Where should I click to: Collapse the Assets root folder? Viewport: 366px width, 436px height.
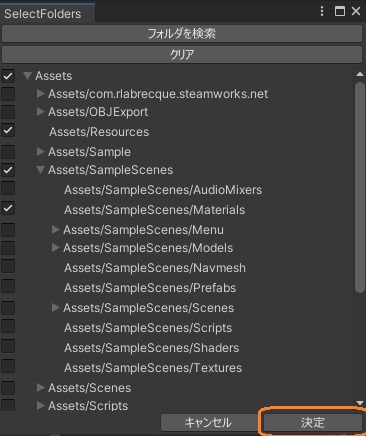[x=28, y=76]
